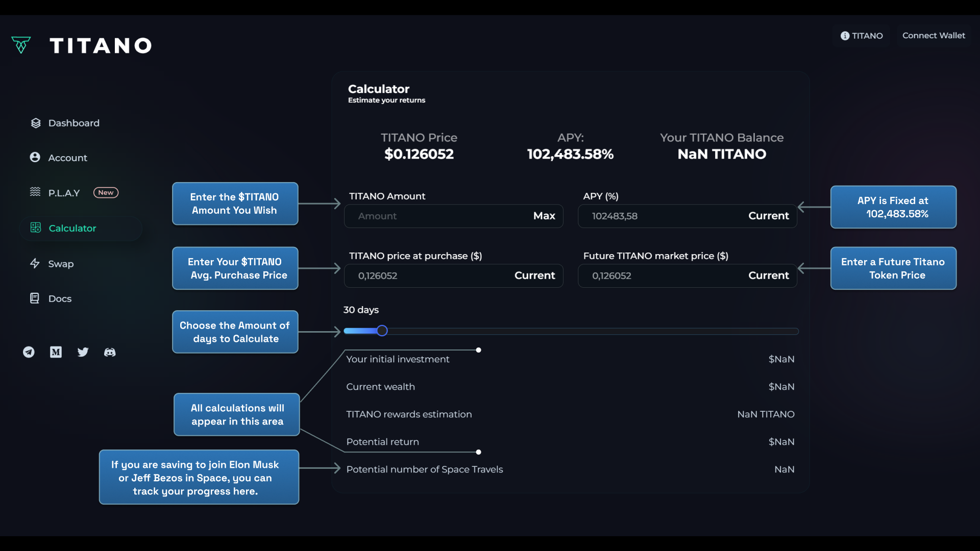
Task: Select the Calculator sidebar item
Action: click(x=72, y=228)
